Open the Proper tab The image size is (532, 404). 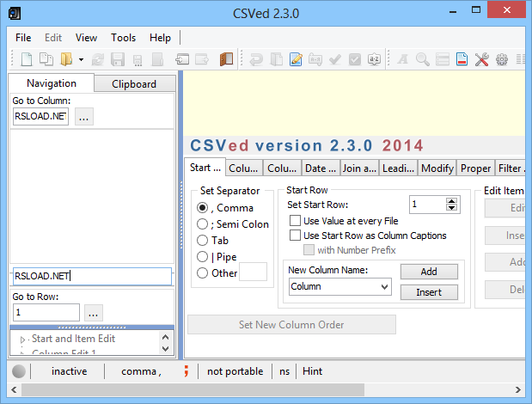(x=475, y=168)
